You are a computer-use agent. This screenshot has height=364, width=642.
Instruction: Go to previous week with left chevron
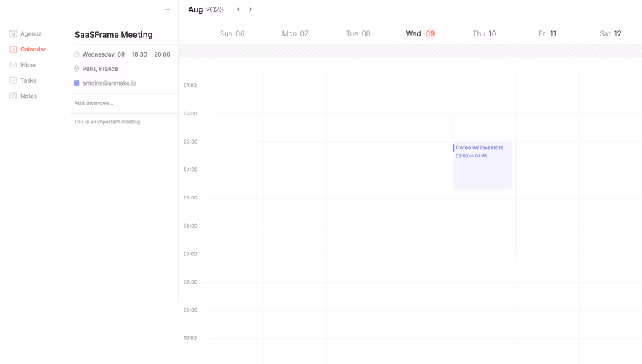(x=238, y=9)
